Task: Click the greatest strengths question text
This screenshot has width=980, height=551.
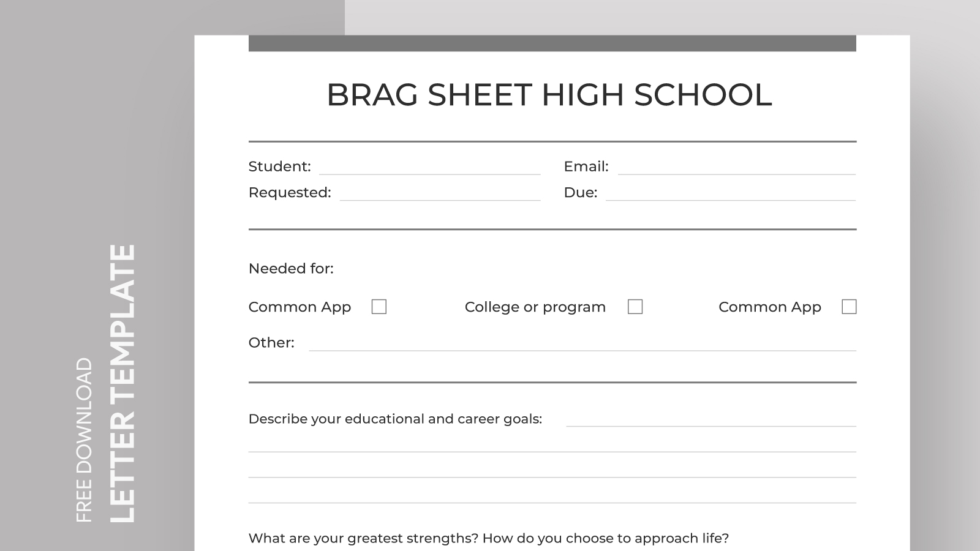Action: coord(488,539)
